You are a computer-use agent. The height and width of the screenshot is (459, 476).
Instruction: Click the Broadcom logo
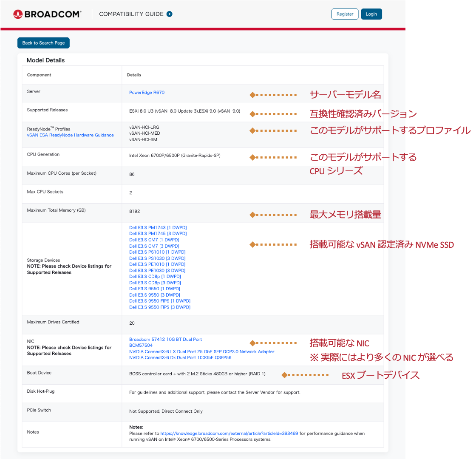[47, 14]
